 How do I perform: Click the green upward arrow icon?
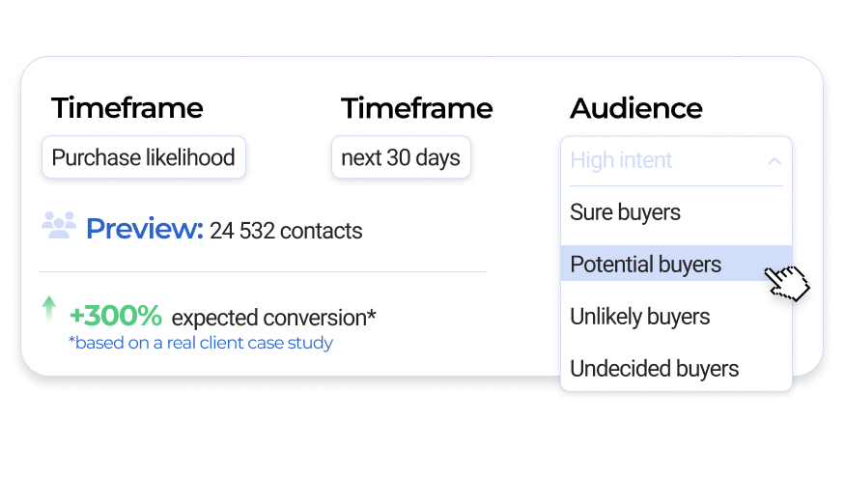49,308
